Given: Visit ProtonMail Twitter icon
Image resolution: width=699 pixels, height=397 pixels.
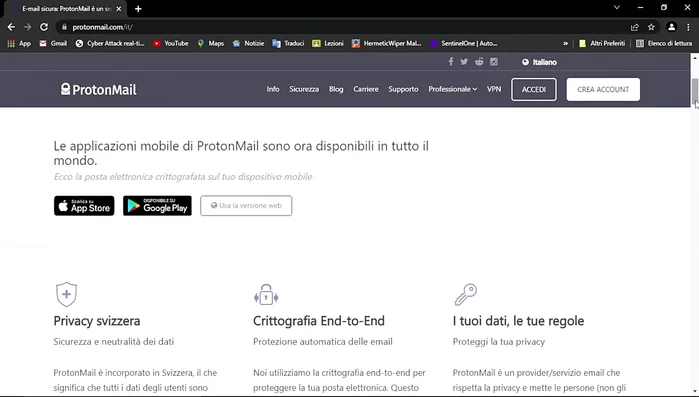Looking at the screenshot, I should point(464,61).
